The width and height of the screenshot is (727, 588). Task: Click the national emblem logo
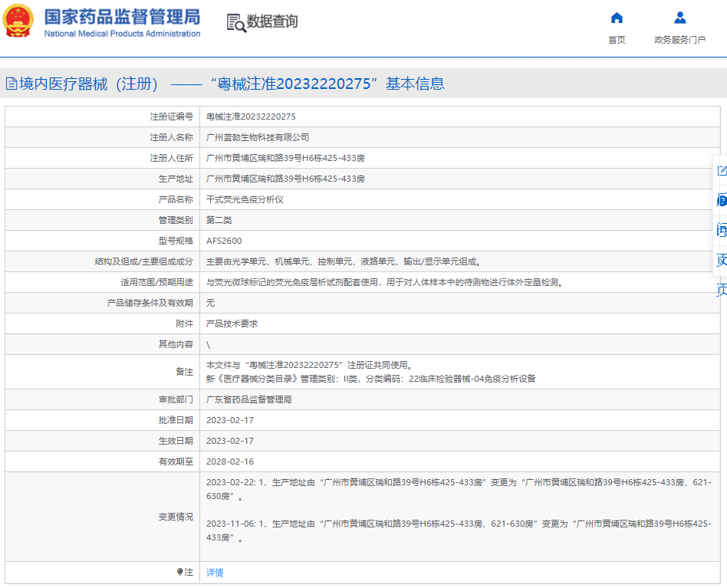(18, 21)
